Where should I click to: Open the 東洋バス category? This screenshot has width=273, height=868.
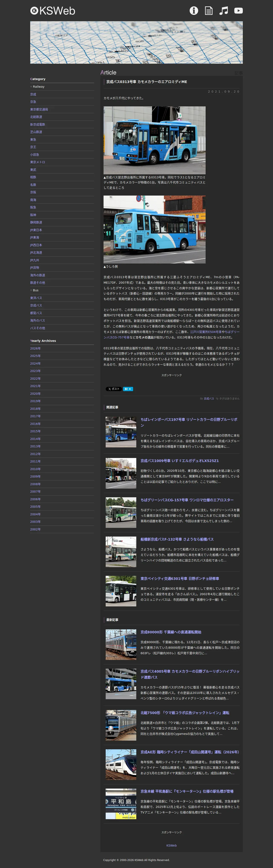(x=36, y=298)
